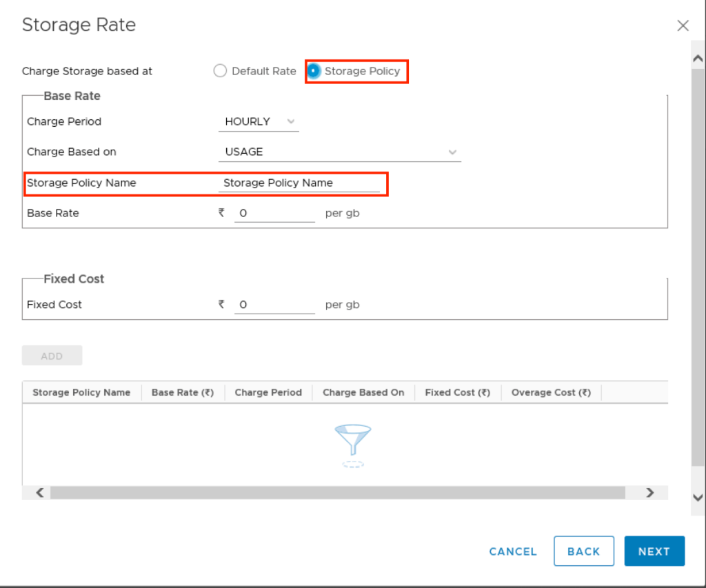Click the Overage Cost (₹) column header

[x=551, y=393]
